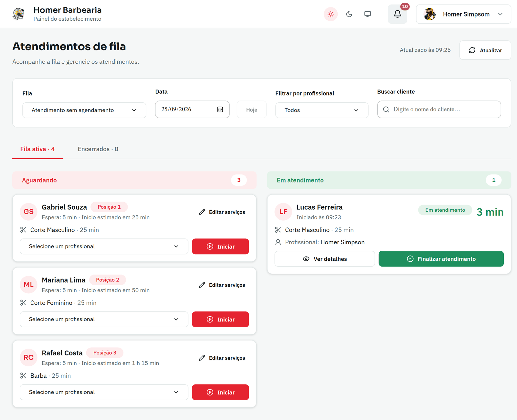Click Homer Simpsom profile avatar
Screen dimensions: 517x420
430,14
